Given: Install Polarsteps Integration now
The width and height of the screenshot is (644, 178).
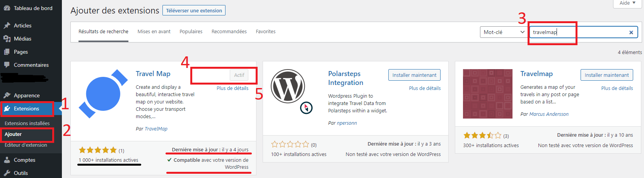Looking at the screenshot, I should click(x=414, y=75).
